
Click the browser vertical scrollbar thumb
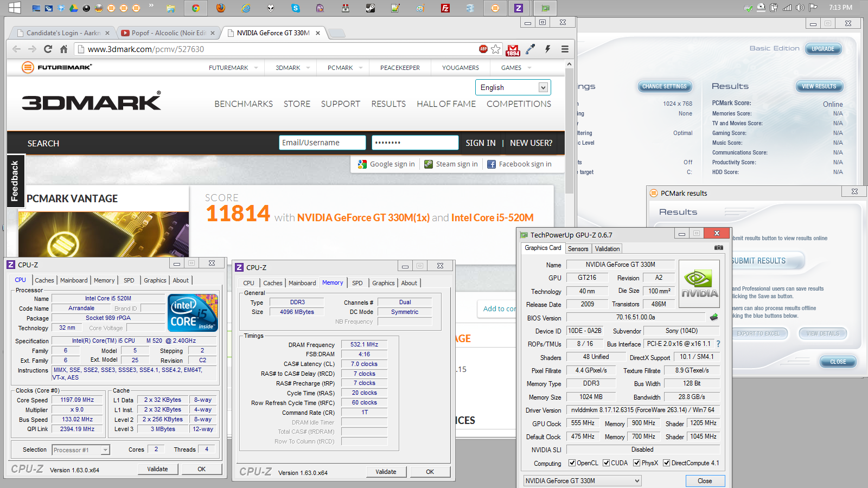click(569, 130)
